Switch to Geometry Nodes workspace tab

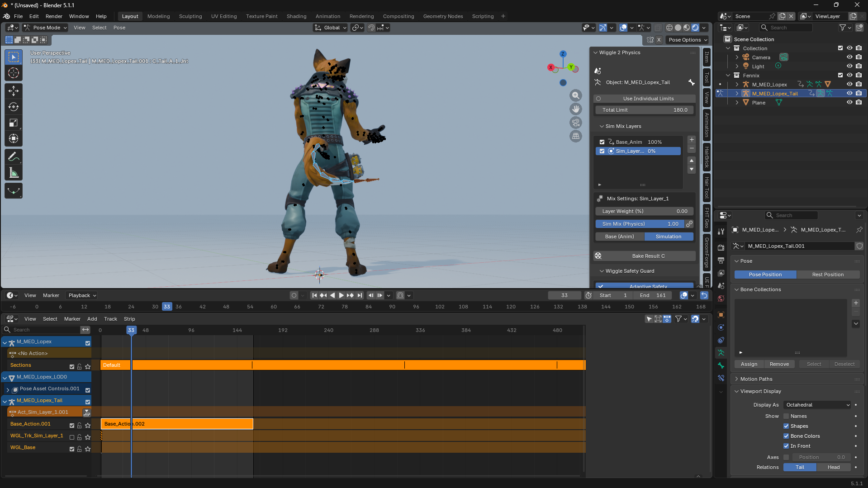click(x=443, y=16)
